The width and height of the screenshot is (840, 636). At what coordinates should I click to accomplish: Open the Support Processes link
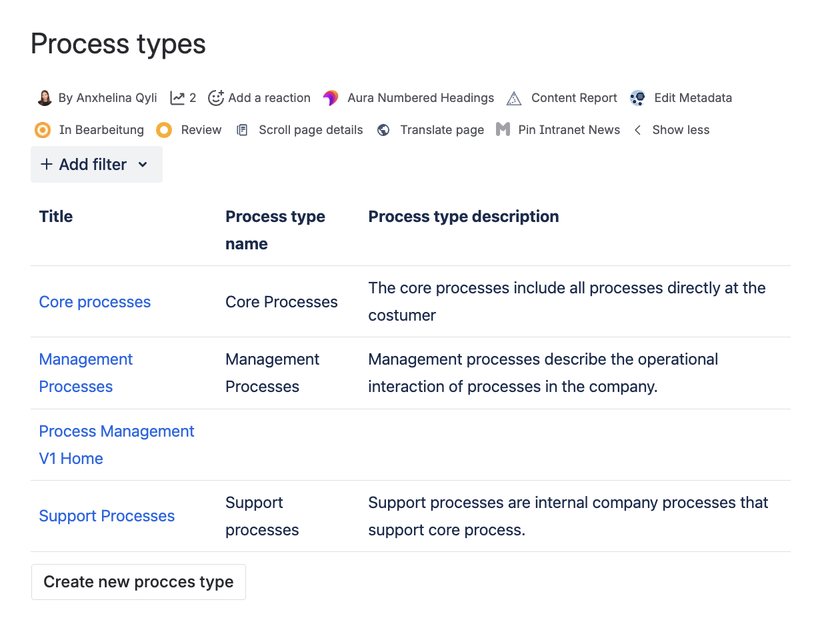pos(107,516)
